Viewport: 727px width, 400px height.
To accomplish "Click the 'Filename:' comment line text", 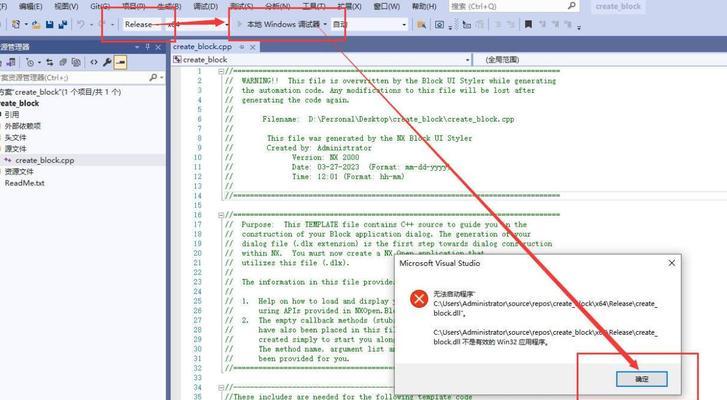I will (388, 119).
